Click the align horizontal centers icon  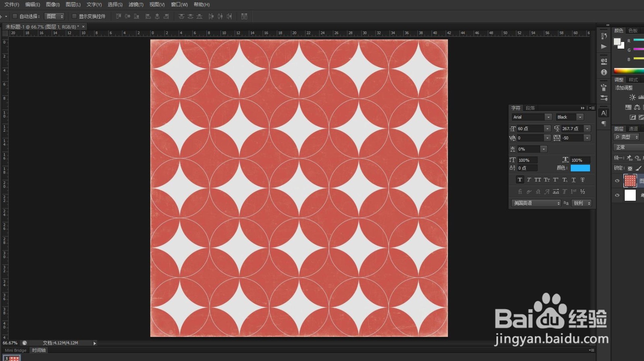point(157,16)
